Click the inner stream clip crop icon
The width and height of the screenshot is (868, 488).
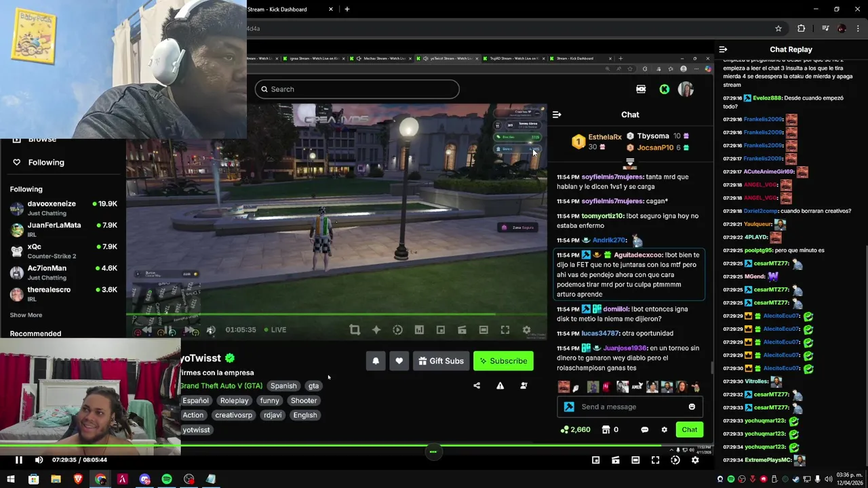pyautogui.click(x=355, y=330)
